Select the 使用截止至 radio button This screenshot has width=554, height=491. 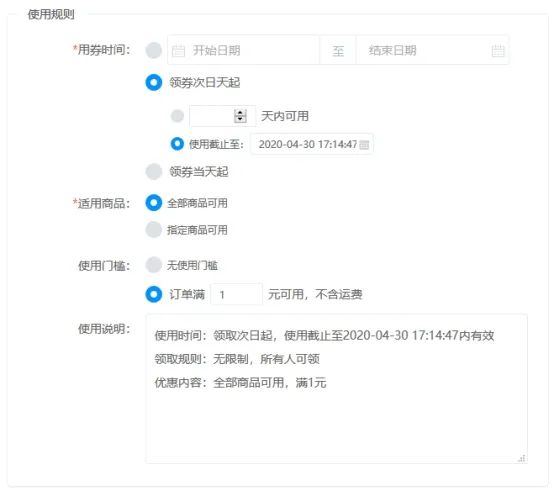tap(177, 144)
